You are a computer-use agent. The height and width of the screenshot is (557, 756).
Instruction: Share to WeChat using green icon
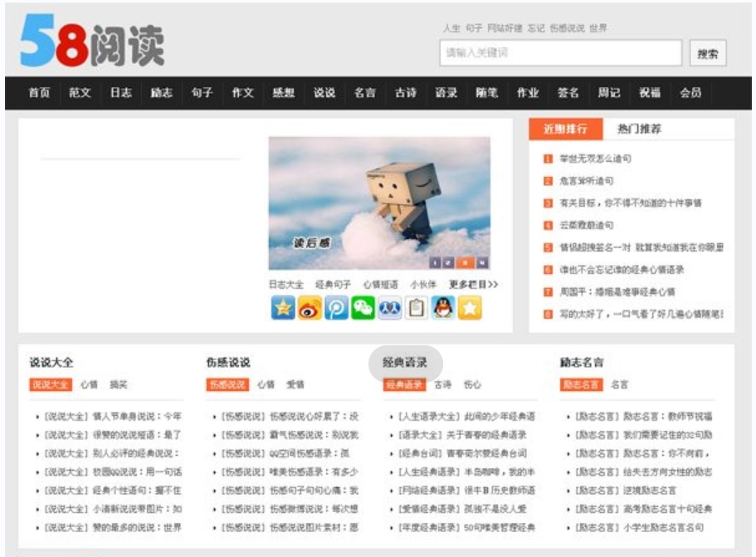[x=363, y=308]
